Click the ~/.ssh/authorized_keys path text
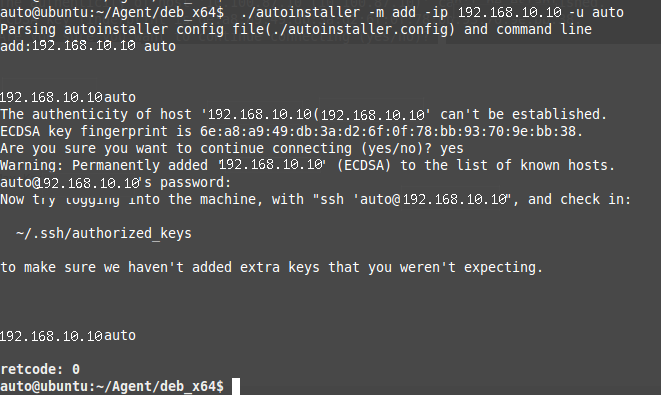661x395 pixels. [104, 233]
